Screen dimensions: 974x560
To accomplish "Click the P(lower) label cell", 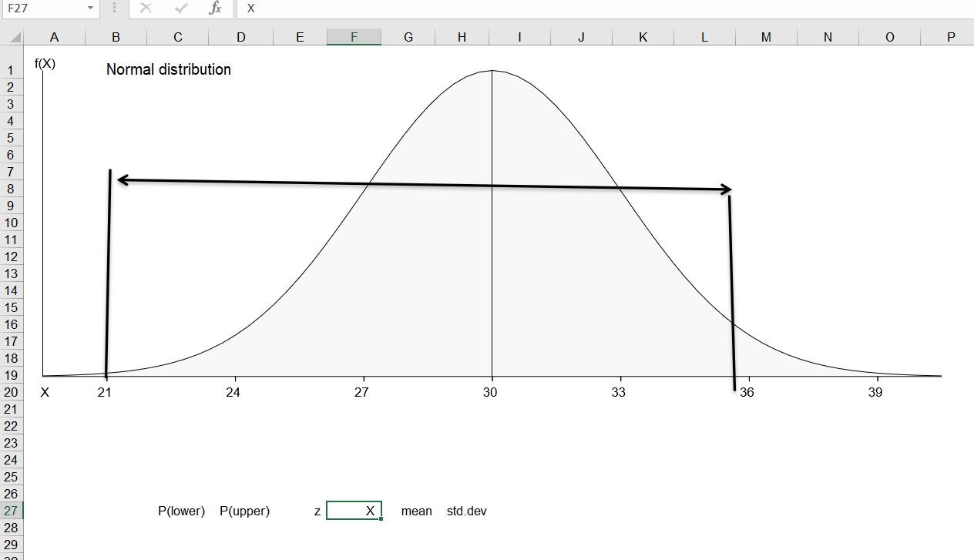I will [x=181, y=510].
